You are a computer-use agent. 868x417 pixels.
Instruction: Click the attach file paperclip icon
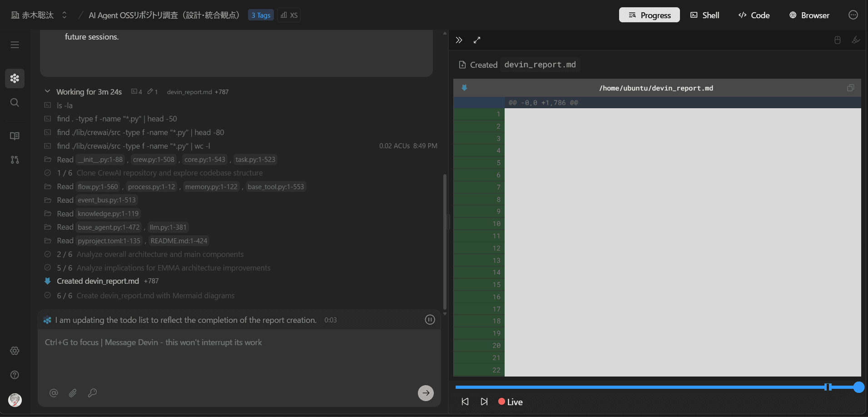pyautogui.click(x=73, y=393)
